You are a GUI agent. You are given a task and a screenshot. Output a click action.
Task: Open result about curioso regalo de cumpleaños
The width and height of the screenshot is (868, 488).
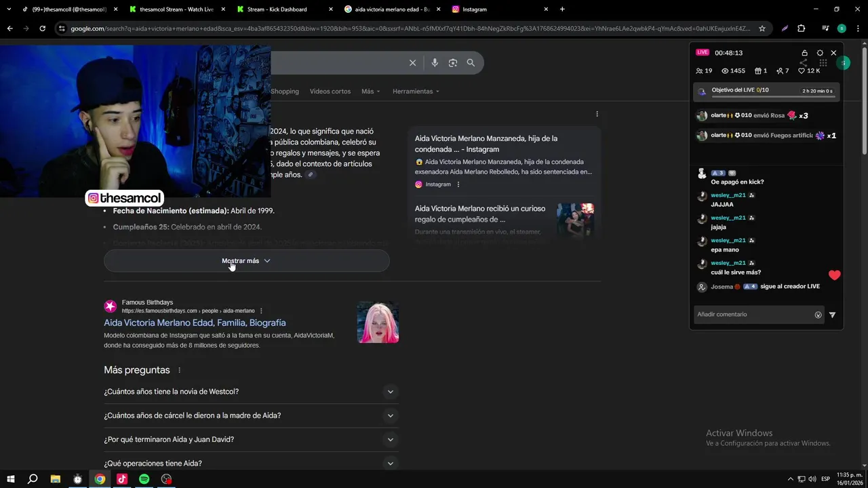pyautogui.click(x=480, y=214)
